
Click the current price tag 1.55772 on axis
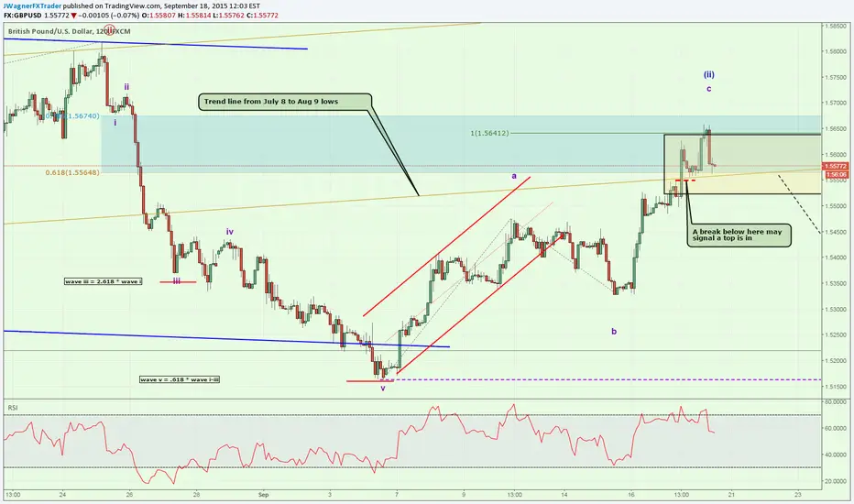pyautogui.click(x=836, y=166)
